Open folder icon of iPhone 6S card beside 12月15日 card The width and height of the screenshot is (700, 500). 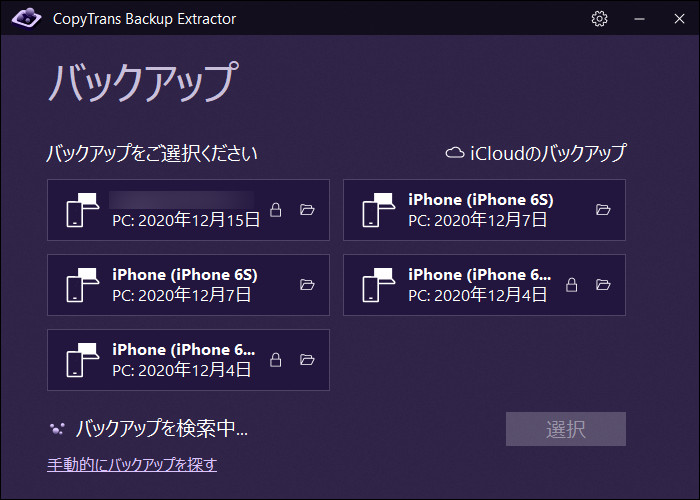[603, 209]
